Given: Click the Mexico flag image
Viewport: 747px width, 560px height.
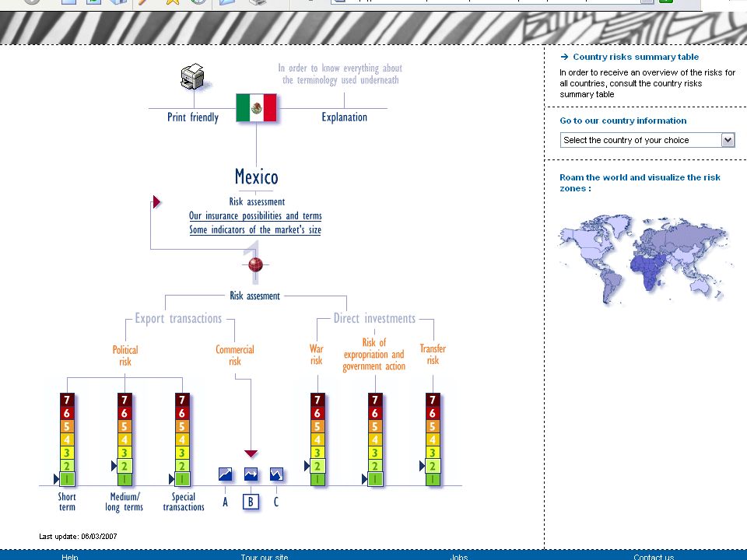Looking at the screenshot, I should coord(256,107).
